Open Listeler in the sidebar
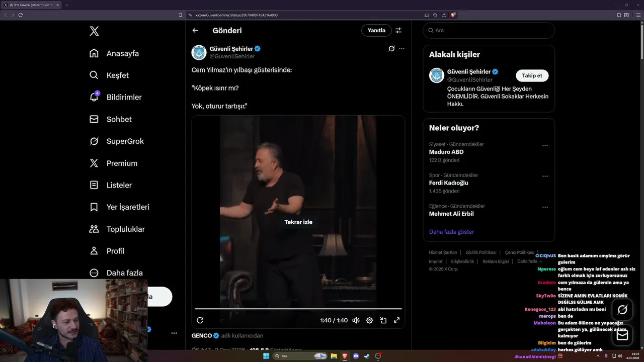This screenshot has height=362, width=644. (111, 185)
